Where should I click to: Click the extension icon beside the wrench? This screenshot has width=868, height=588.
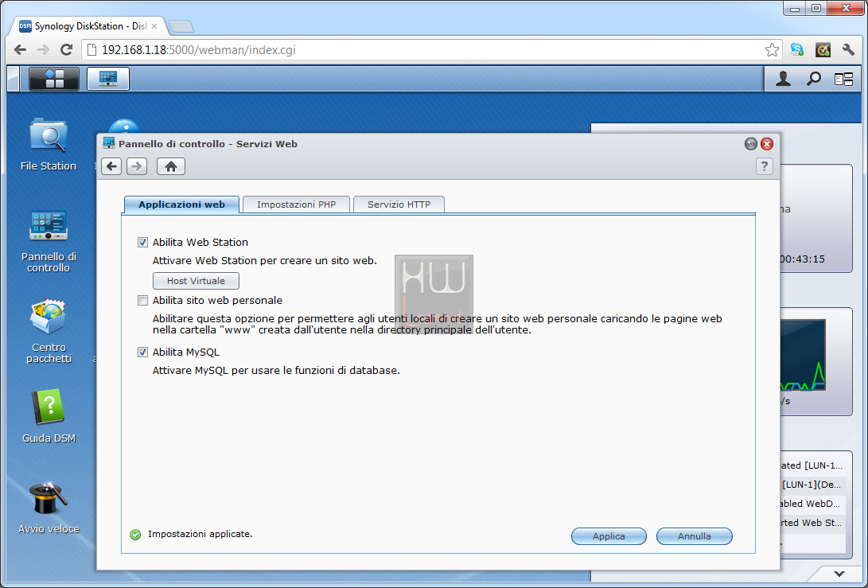click(823, 50)
